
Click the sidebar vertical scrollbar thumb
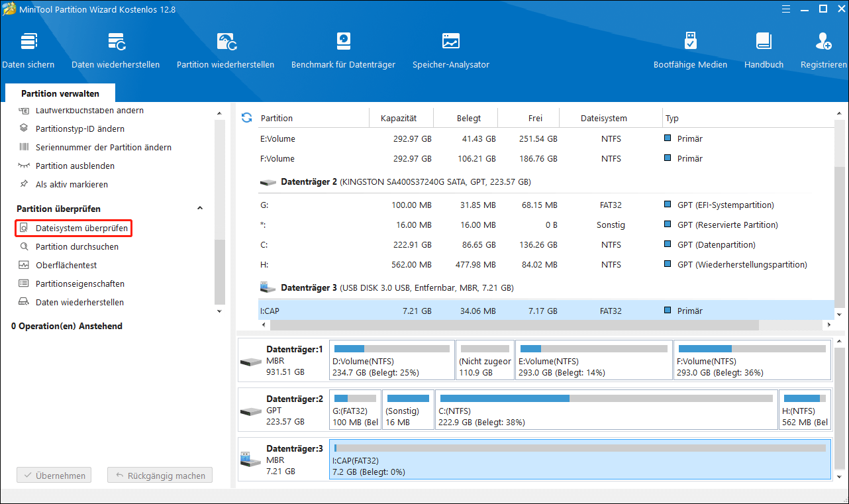[x=220, y=272]
